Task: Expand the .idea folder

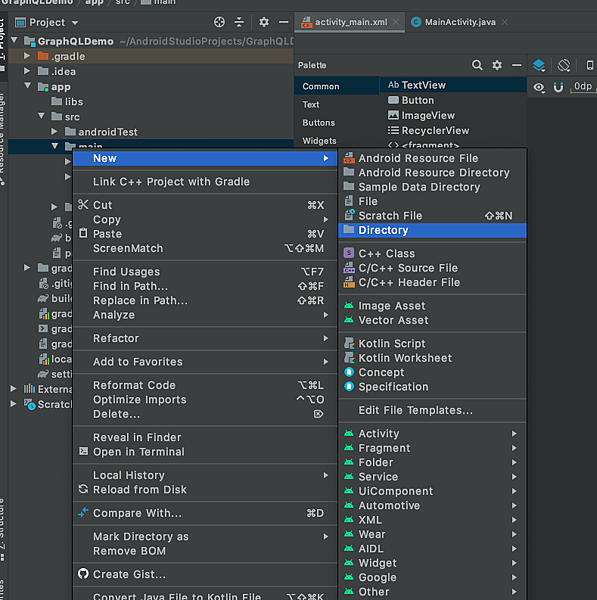Action: 27,71
